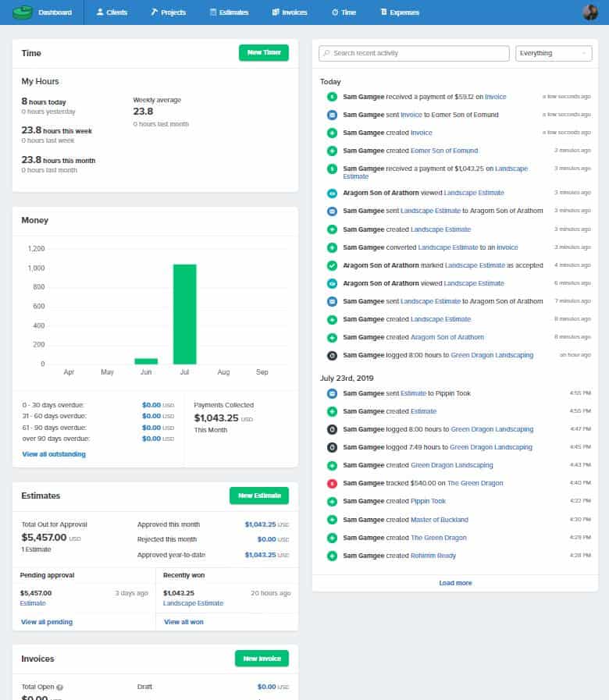
Task: Create a New Invoice
Action: (x=262, y=659)
